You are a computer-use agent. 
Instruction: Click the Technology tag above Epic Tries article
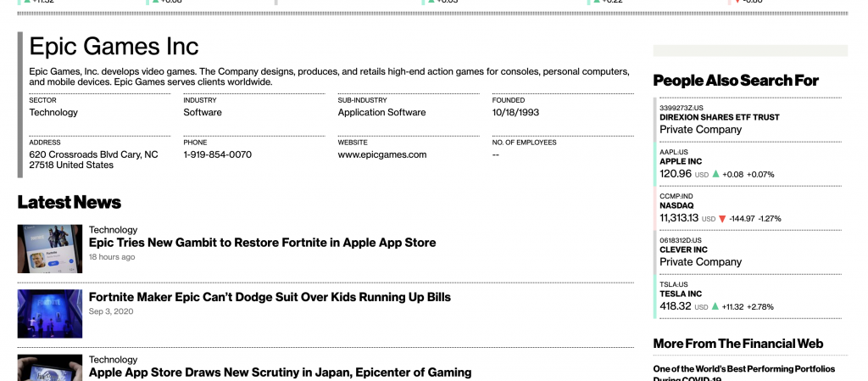pos(113,230)
